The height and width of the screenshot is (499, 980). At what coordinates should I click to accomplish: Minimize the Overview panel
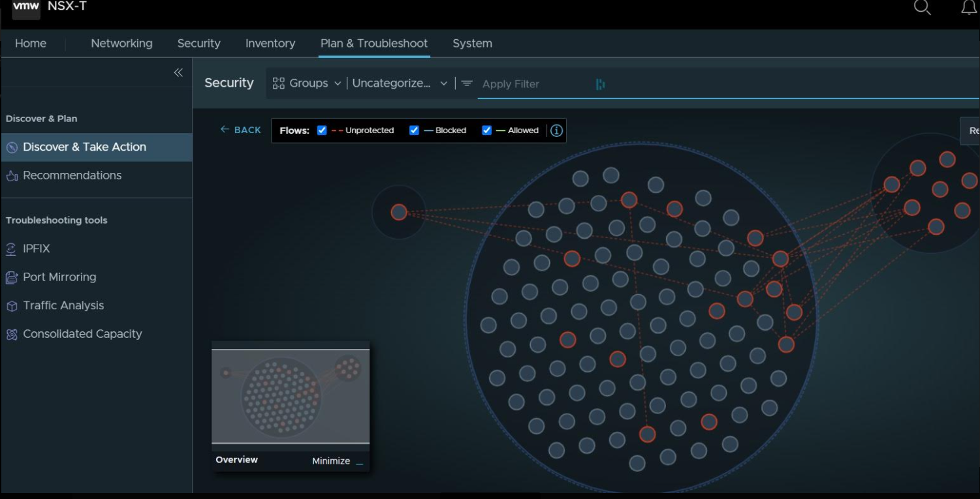point(337,461)
